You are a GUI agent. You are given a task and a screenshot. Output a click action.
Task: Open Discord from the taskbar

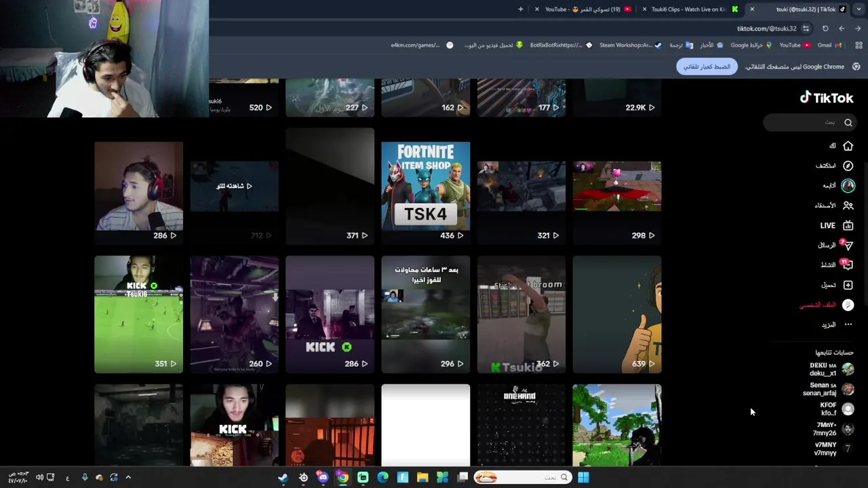(x=323, y=478)
